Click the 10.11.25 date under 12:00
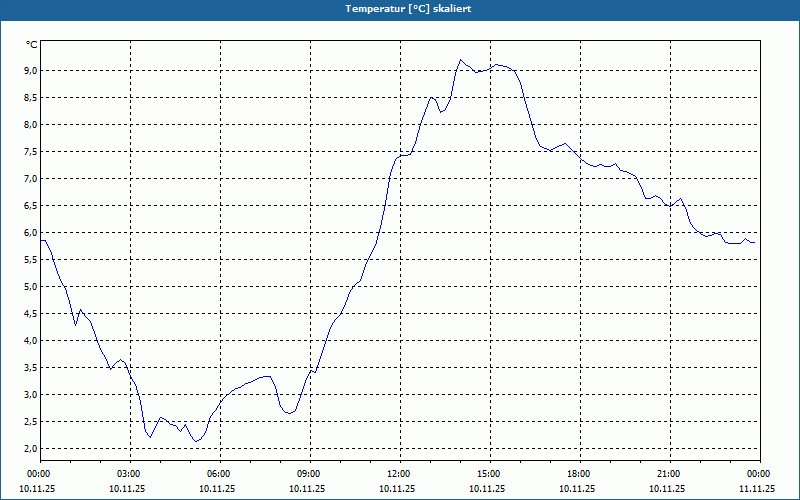Viewport: 800px width, 500px height. click(397, 488)
